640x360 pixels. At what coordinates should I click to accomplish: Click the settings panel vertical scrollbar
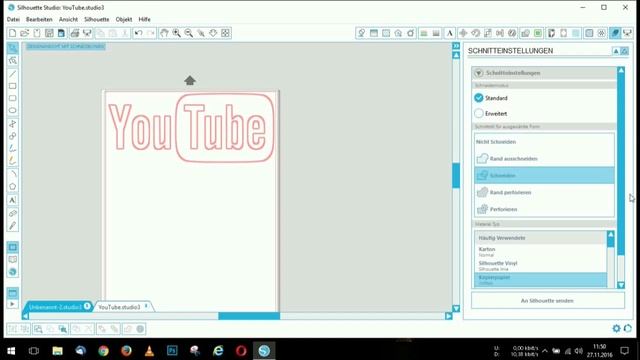pos(621,164)
